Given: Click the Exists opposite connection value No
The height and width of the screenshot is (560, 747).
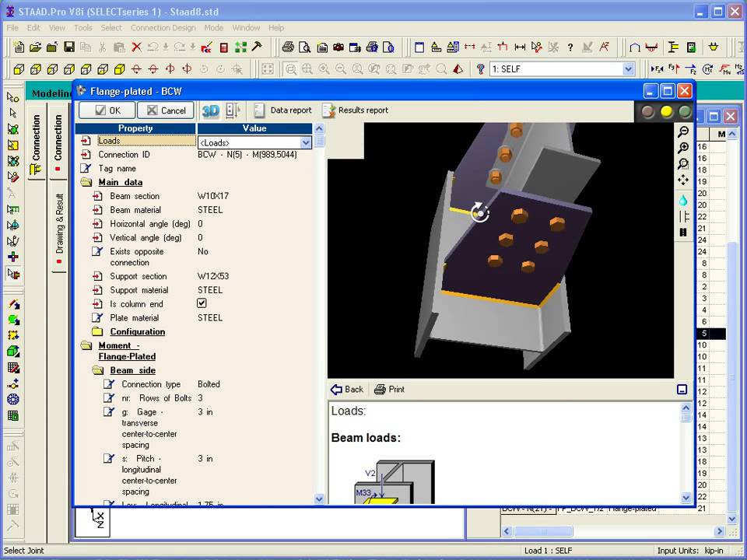Looking at the screenshot, I should click(x=203, y=251).
